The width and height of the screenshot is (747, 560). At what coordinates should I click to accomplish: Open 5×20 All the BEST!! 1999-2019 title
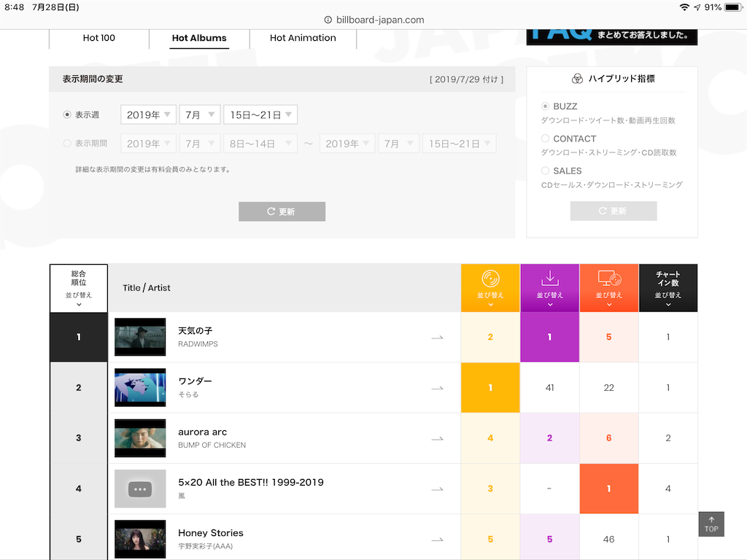pos(251,483)
